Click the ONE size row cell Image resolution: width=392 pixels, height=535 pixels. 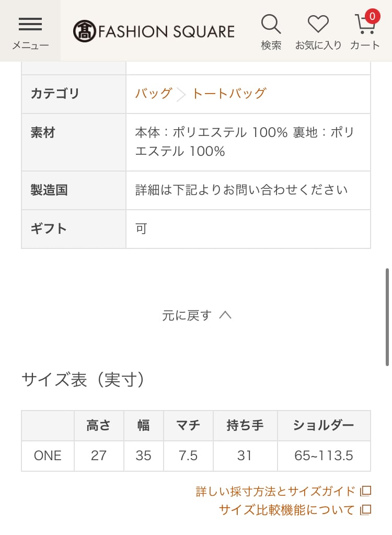48,456
